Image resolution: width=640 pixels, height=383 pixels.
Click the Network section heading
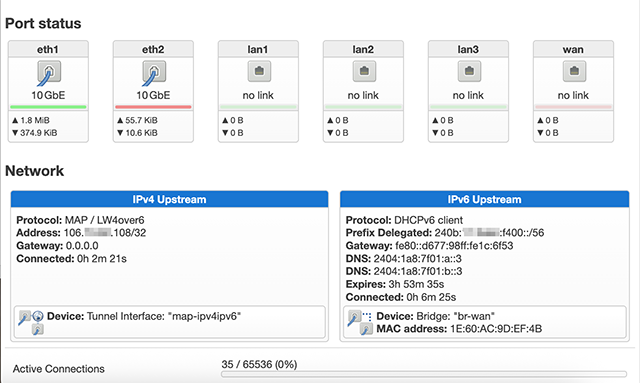[35, 171]
